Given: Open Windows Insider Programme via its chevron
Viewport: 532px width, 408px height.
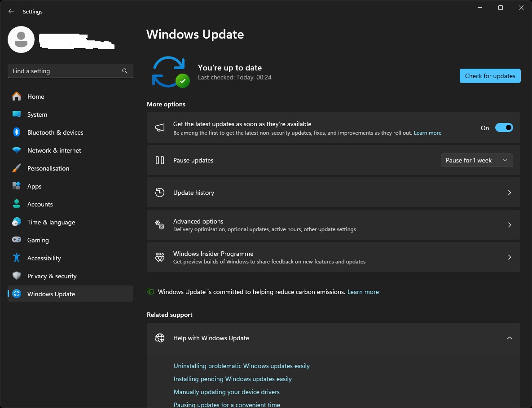Looking at the screenshot, I should tap(509, 257).
